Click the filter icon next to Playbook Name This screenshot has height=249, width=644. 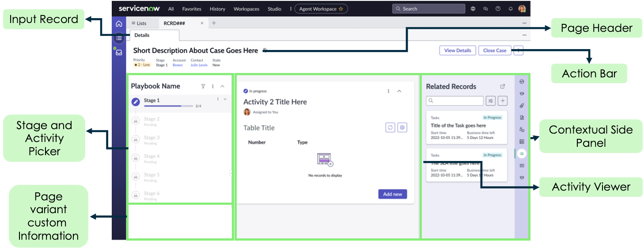203,87
